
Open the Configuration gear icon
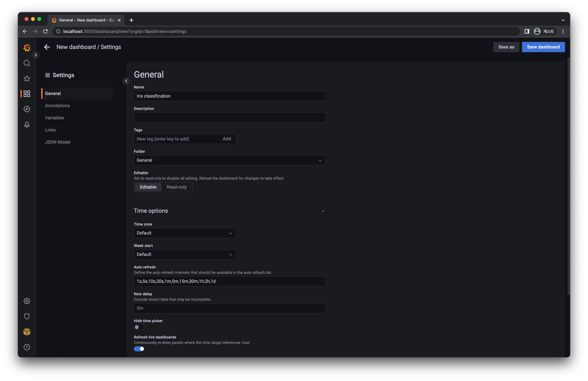[x=27, y=301]
